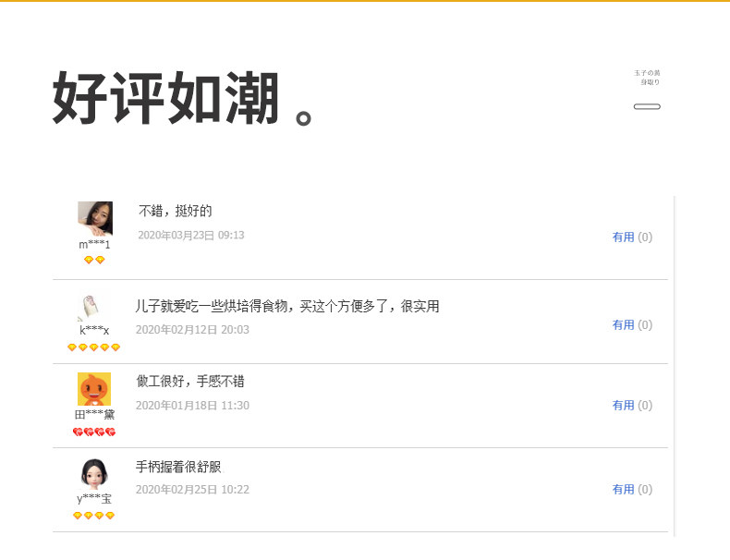730x560 pixels.
Task: Mark the 手柄握着很舒服 review as 有用
Action: click(632, 490)
